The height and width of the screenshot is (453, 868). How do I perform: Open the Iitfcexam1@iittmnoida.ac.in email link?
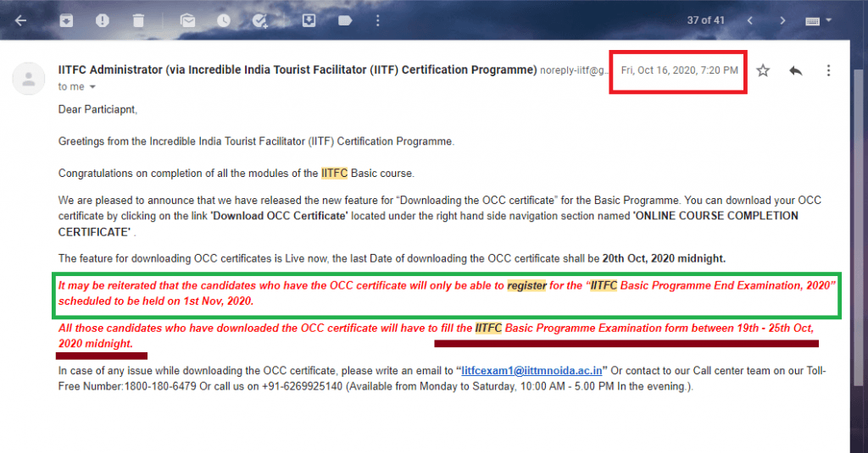pos(531,371)
